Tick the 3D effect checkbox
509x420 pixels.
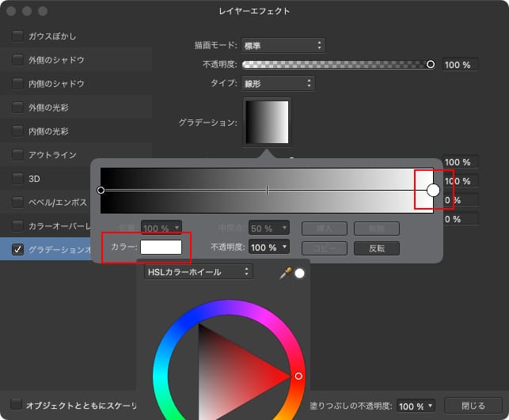tap(17, 178)
